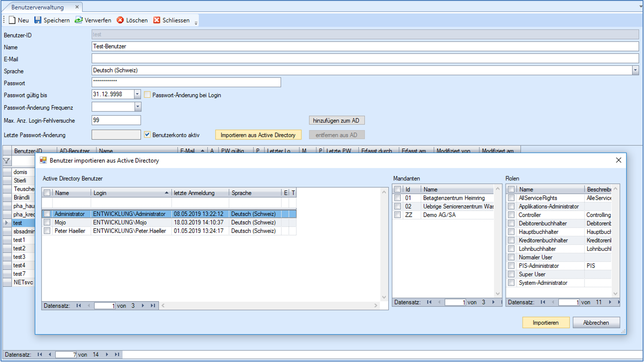Click the Speichern save disk icon
Screen dimensions: 644x362
pos(38,20)
